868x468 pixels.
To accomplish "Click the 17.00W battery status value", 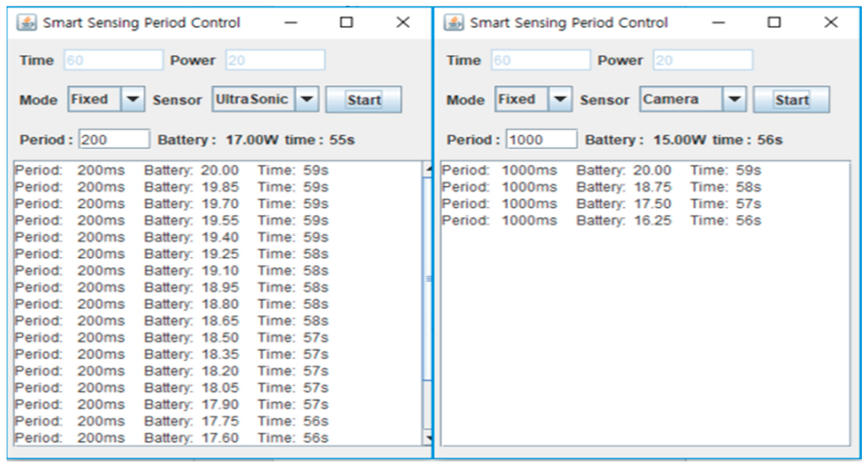I will click(x=252, y=140).
